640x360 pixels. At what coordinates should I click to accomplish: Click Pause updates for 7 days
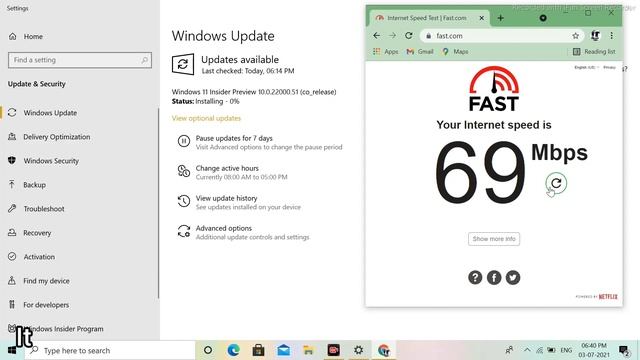point(234,138)
